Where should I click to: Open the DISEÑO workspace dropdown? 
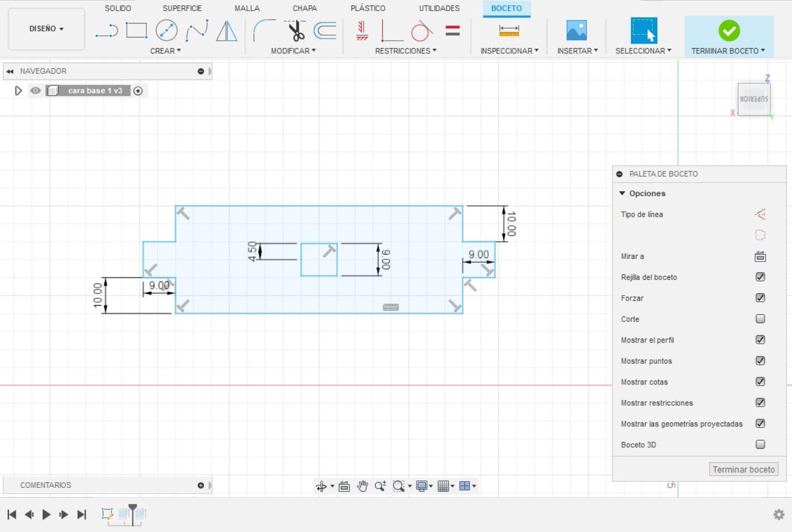click(x=46, y=28)
